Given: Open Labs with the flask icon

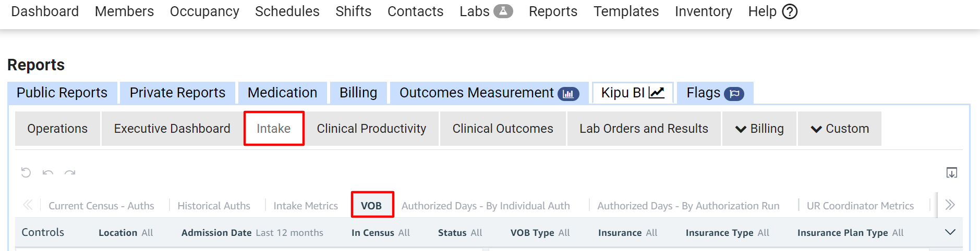Looking at the screenshot, I should [x=486, y=11].
